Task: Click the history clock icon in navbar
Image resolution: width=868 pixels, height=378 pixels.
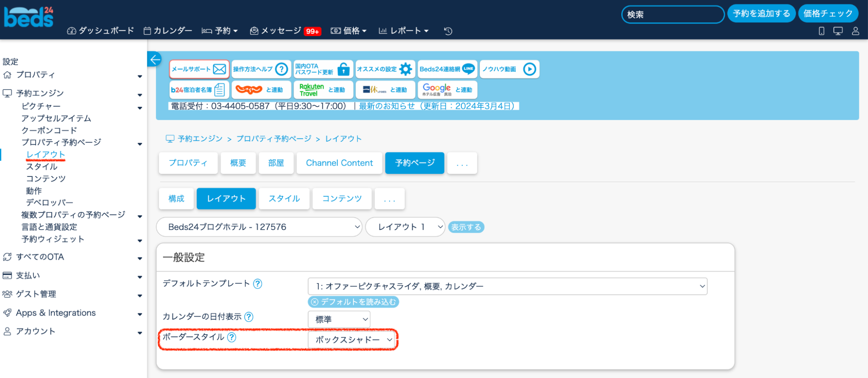Action: coord(448,31)
